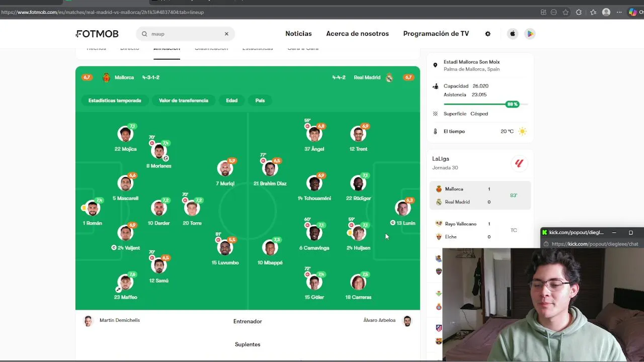This screenshot has width=644, height=362.
Task: Open the Real Madrid team name link
Action: pos(367,77)
